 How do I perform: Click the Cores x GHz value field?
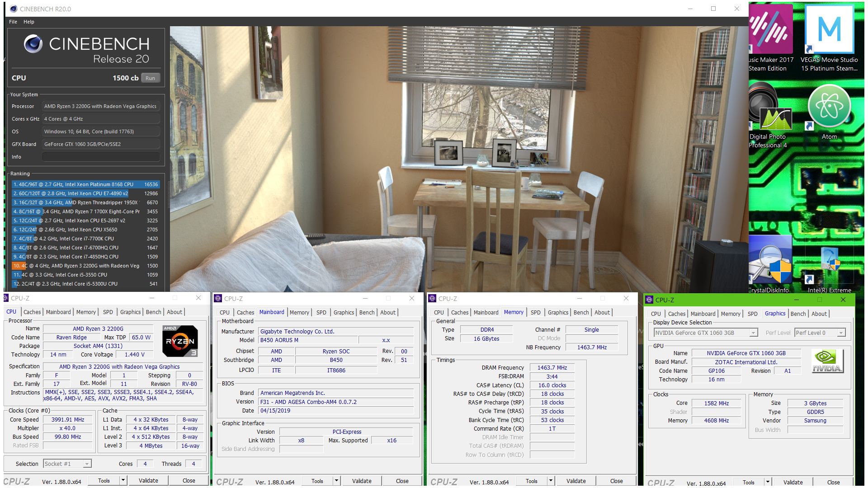tap(101, 119)
